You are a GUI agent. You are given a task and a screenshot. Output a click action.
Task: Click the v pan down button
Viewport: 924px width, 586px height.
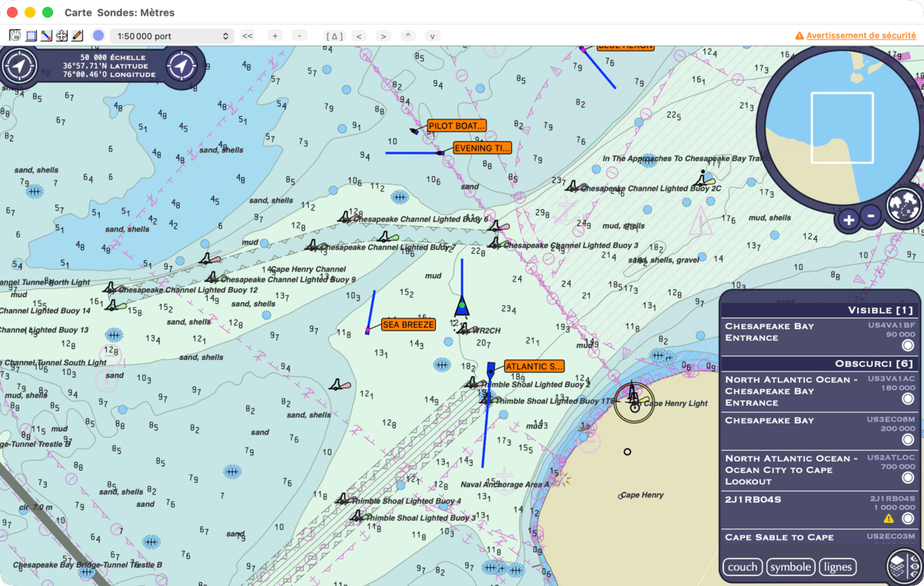tap(433, 36)
